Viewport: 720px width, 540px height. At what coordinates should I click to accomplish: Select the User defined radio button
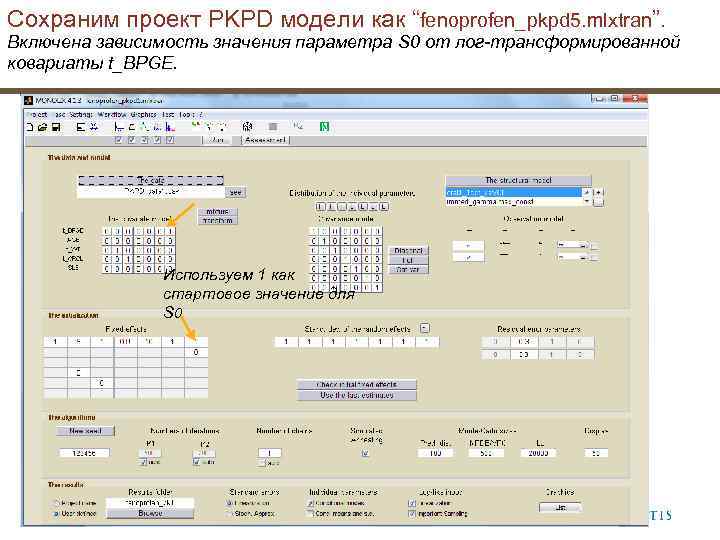57,513
